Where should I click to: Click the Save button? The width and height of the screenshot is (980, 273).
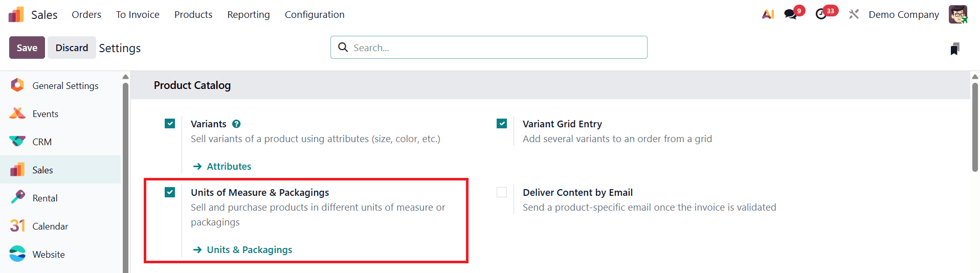coord(27,48)
